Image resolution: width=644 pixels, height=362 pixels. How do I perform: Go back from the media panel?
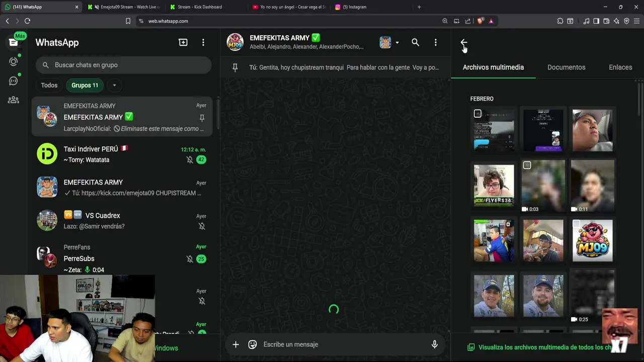tap(464, 43)
